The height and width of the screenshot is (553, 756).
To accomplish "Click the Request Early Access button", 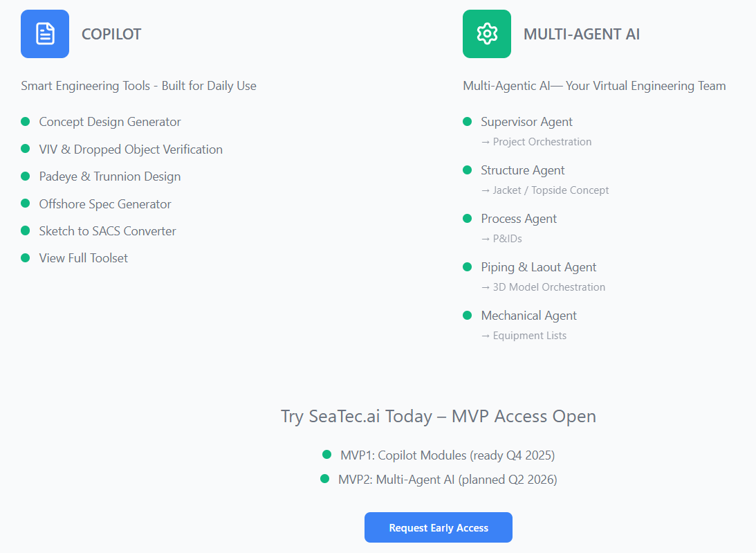I will tap(439, 528).
